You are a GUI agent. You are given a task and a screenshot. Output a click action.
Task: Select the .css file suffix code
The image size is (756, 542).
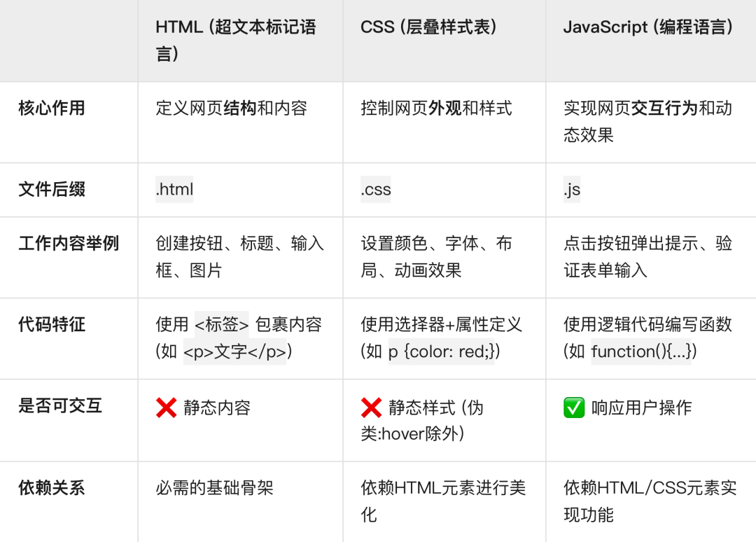click(376, 189)
